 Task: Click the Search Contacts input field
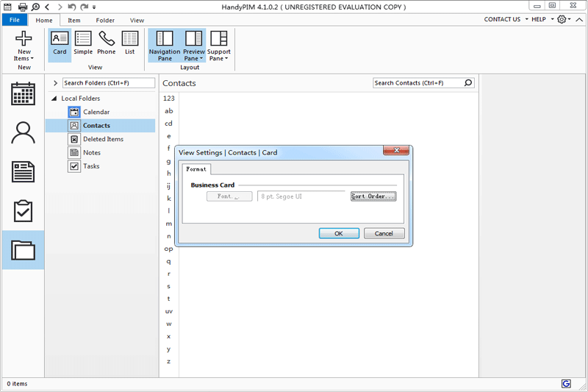pyautogui.click(x=418, y=83)
